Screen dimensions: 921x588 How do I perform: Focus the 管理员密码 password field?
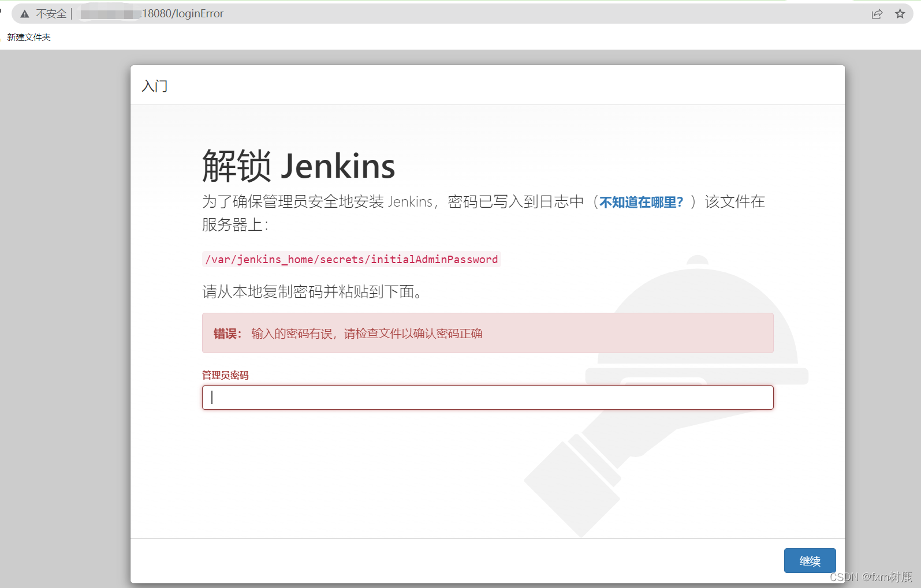487,398
